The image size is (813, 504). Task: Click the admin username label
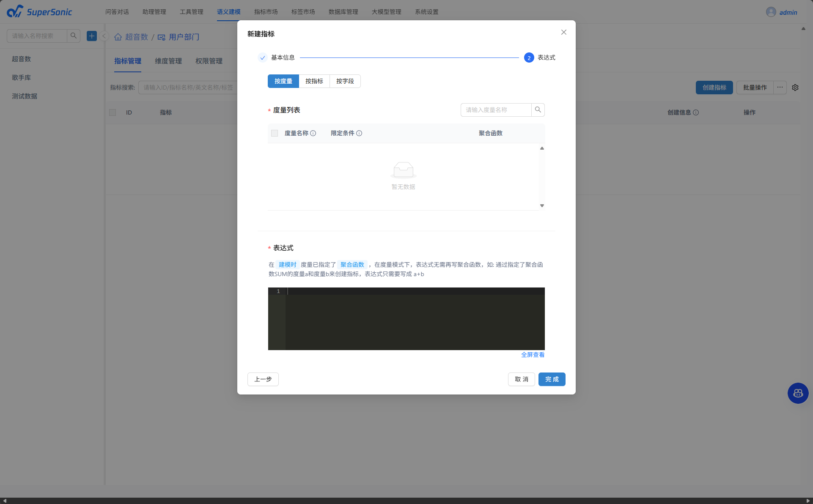pos(788,12)
